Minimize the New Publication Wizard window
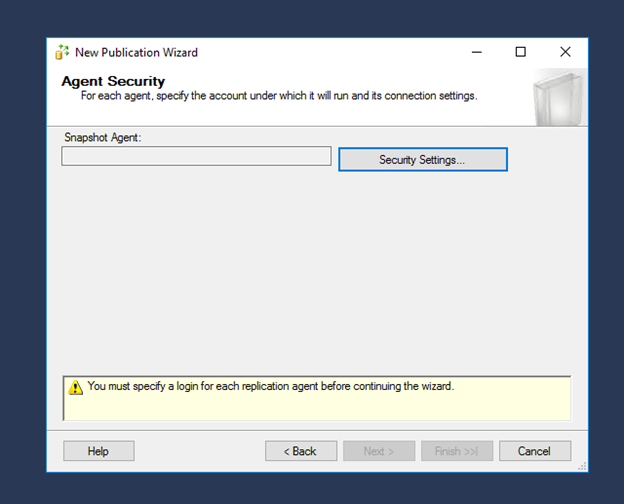Image resolution: width=624 pixels, height=504 pixels. coord(477,52)
